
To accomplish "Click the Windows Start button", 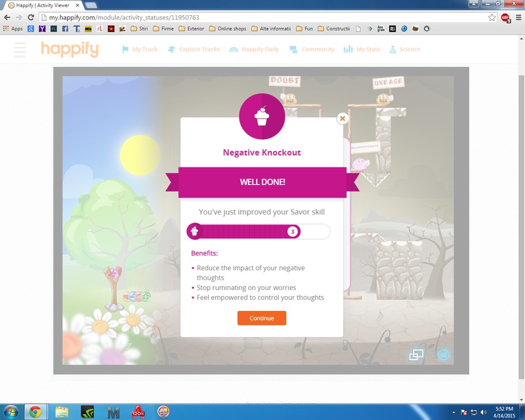I will tap(10, 412).
